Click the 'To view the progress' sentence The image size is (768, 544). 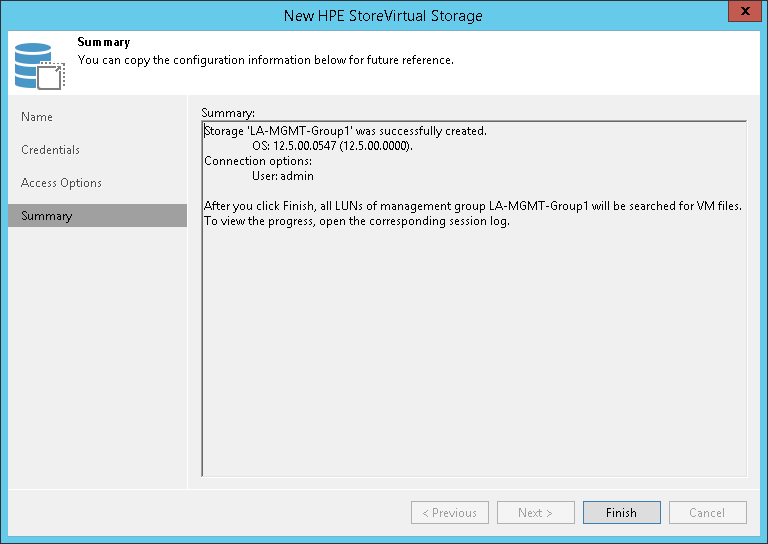[357, 221]
